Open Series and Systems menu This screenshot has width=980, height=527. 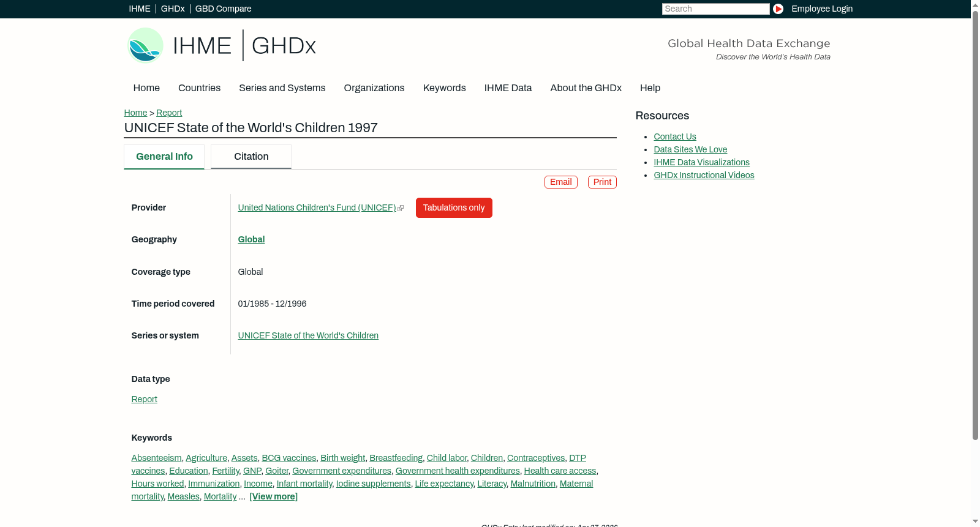click(x=282, y=88)
